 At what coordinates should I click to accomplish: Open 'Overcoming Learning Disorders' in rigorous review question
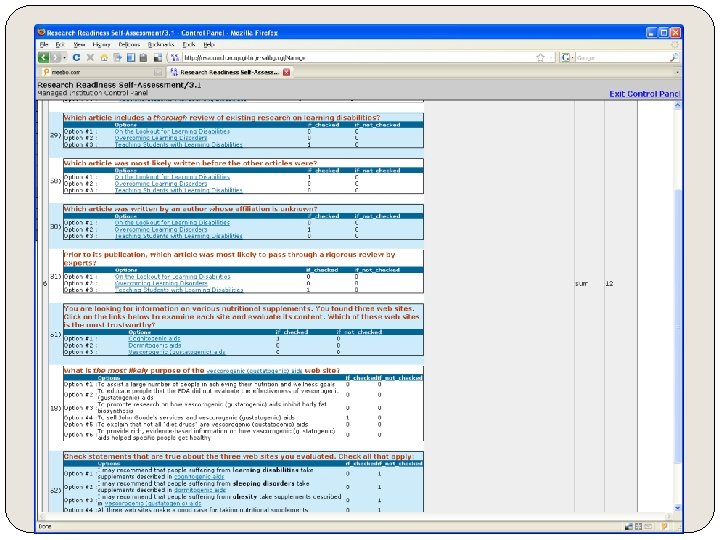161,283
